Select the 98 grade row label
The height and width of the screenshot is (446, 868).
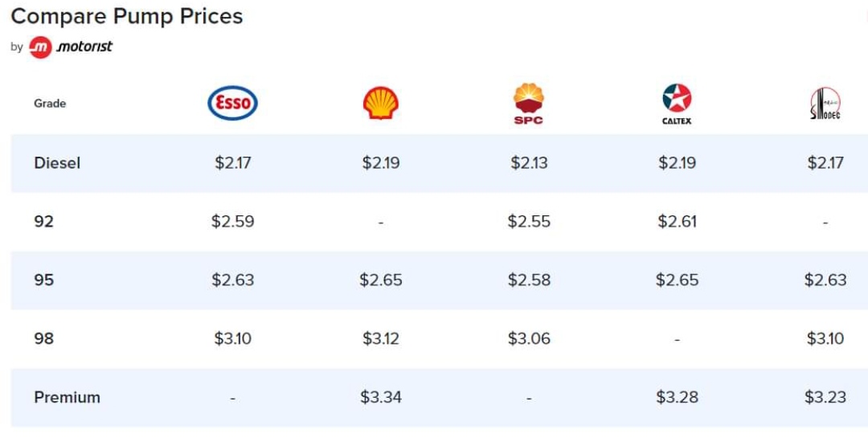coord(43,338)
